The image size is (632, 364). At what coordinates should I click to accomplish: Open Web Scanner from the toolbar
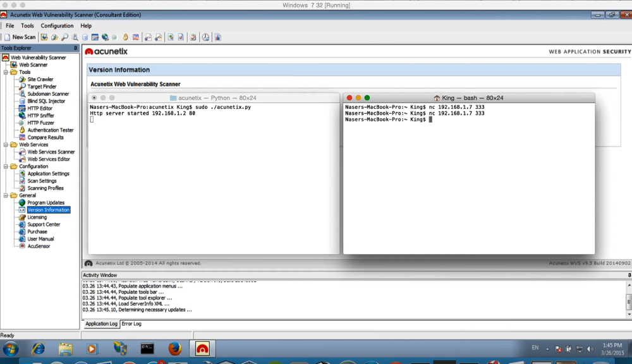pyautogui.click(x=44, y=37)
